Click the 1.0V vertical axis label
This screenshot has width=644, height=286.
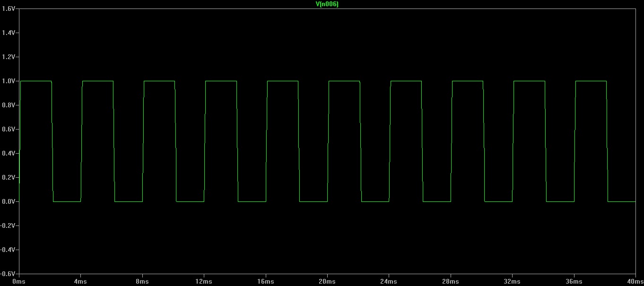click(8, 81)
